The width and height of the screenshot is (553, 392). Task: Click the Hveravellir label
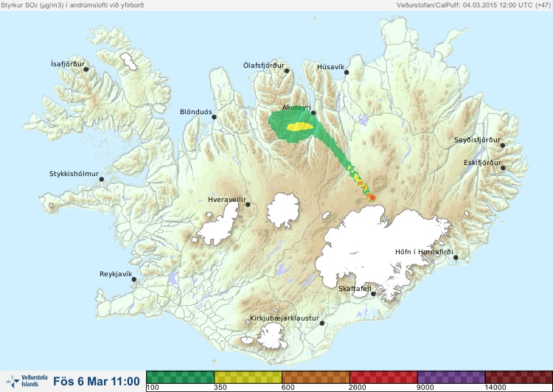(x=227, y=200)
